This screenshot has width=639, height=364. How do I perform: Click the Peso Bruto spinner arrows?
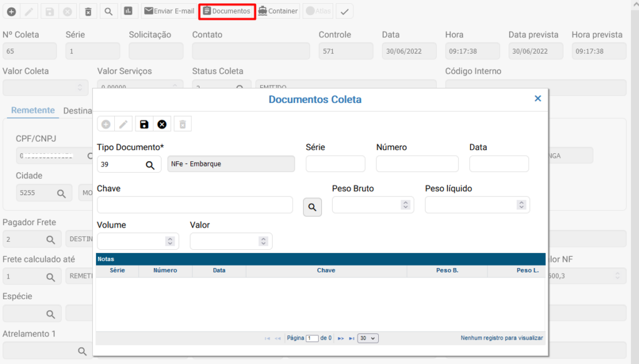pos(405,205)
